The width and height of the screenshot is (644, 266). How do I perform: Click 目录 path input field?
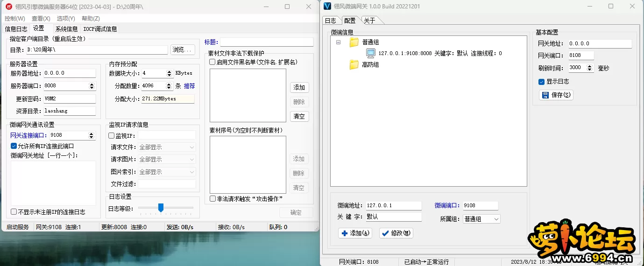click(96, 49)
